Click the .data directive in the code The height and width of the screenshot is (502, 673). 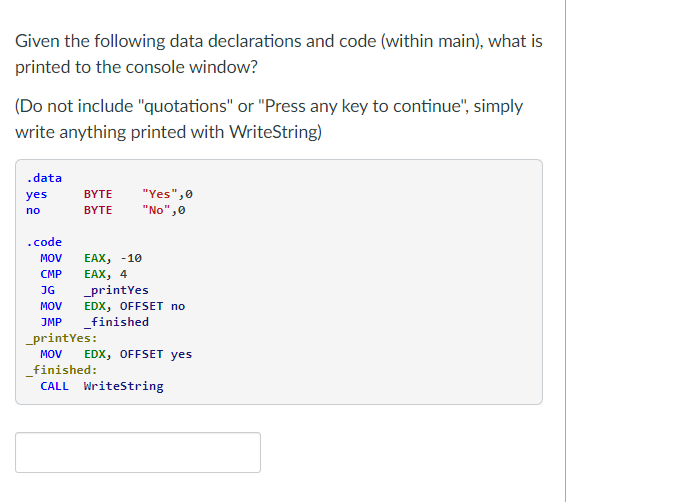(44, 178)
